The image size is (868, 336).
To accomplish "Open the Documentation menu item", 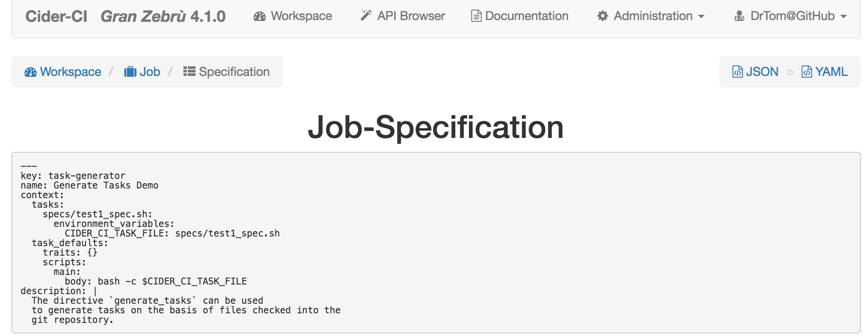I will [x=520, y=16].
